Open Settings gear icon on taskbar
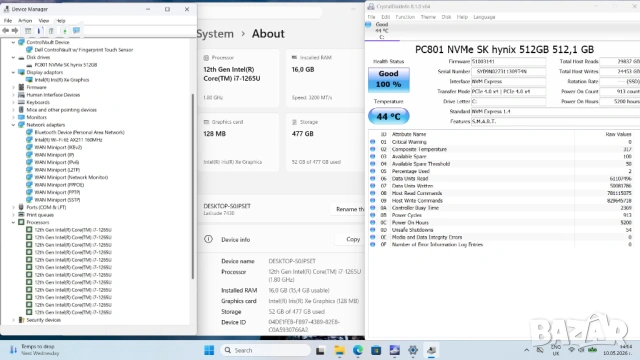The height and width of the screenshot is (360, 640). click(x=413, y=350)
